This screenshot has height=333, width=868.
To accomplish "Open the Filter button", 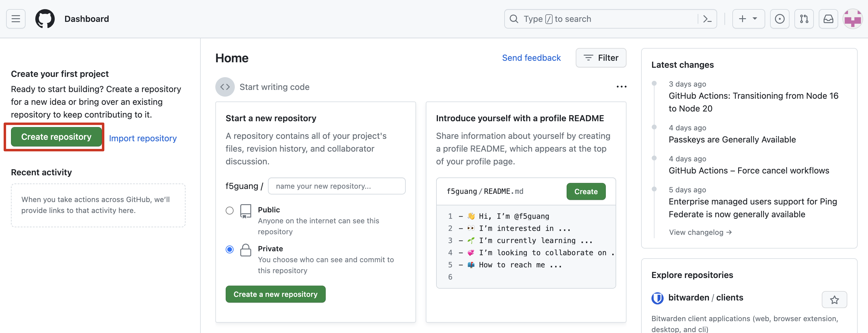I will [601, 58].
